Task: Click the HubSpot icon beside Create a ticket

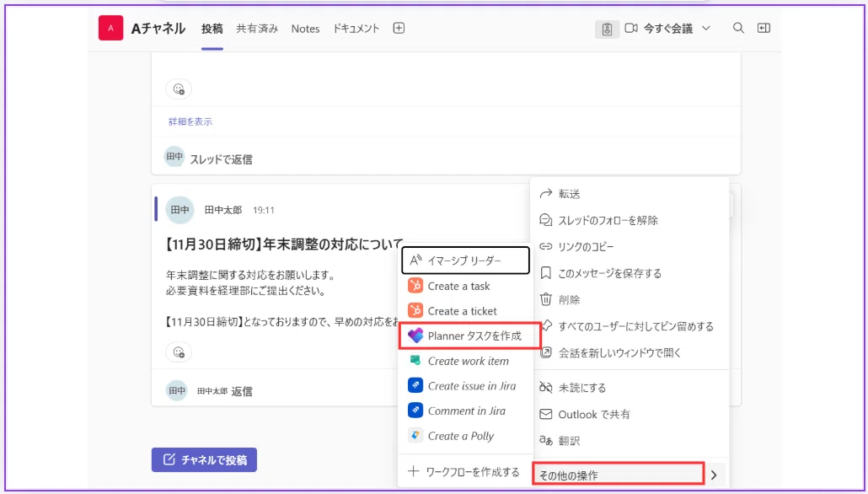Action: click(415, 311)
